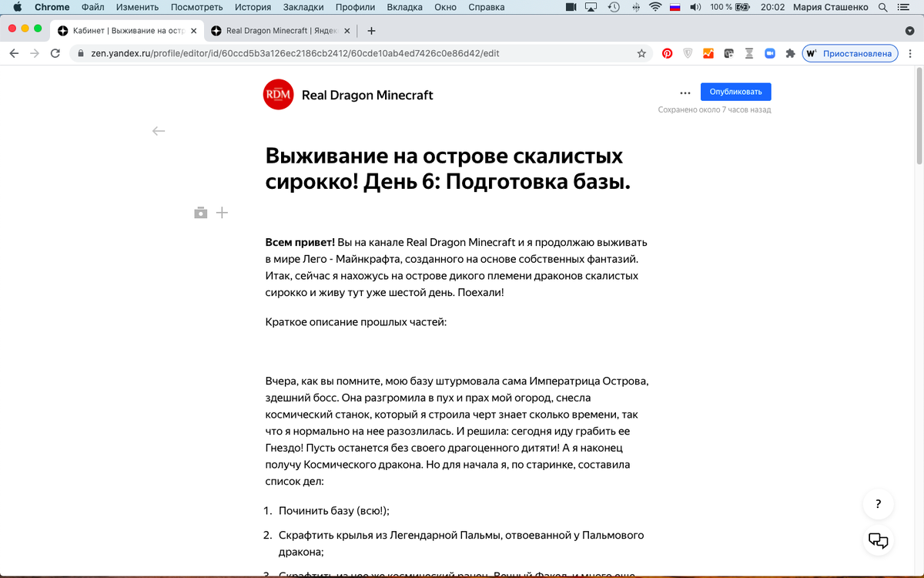The height and width of the screenshot is (578, 924).
Task: Open the feedback chat bubbles button
Action: pos(879,540)
